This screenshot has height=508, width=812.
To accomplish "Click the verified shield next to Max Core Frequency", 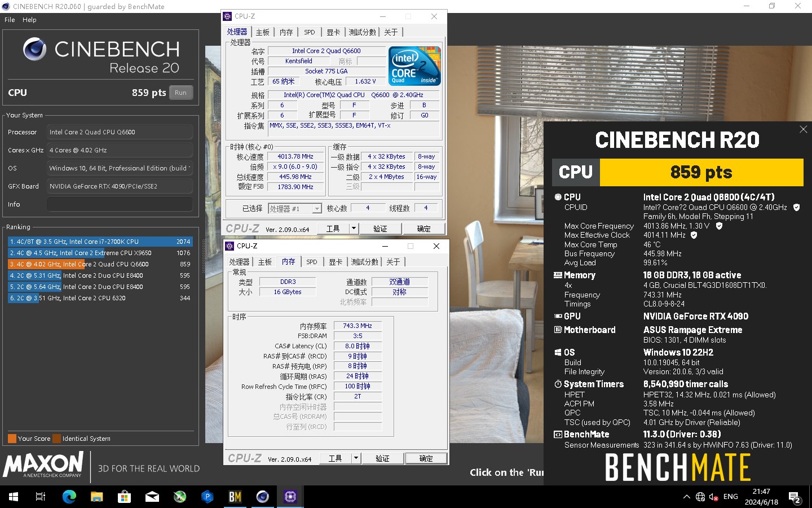I will point(719,226).
